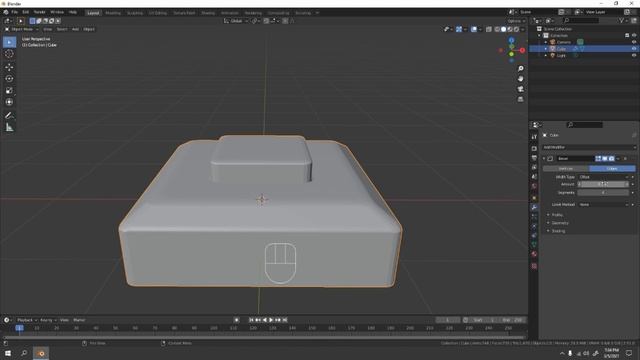640x360 pixels.
Task: Switch perspective/orthographic grid icon
Action: coord(520,99)
